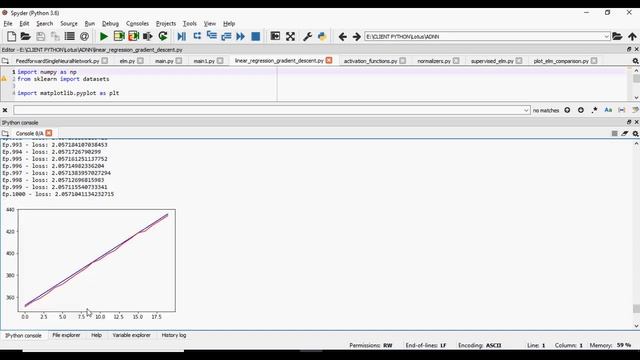
Task: Toggle whole words search option
Action: point(622,110)
